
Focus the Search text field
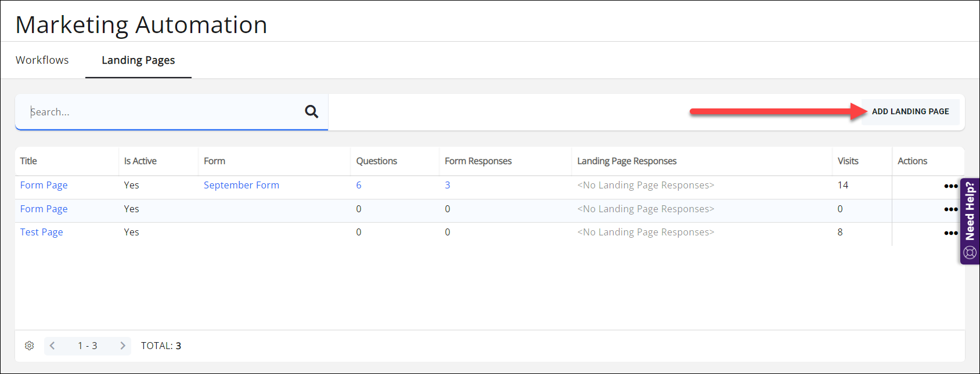coord(163,112)
